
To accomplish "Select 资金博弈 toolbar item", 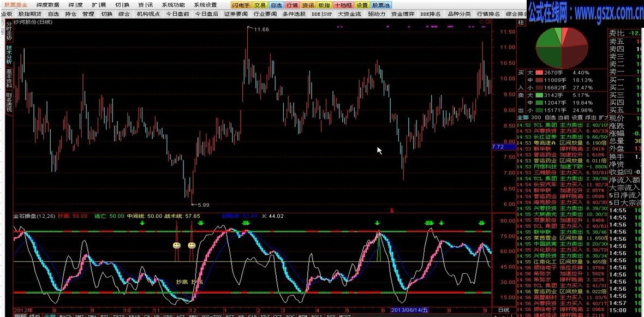I will pyautogui.click(x=403, y=14).
